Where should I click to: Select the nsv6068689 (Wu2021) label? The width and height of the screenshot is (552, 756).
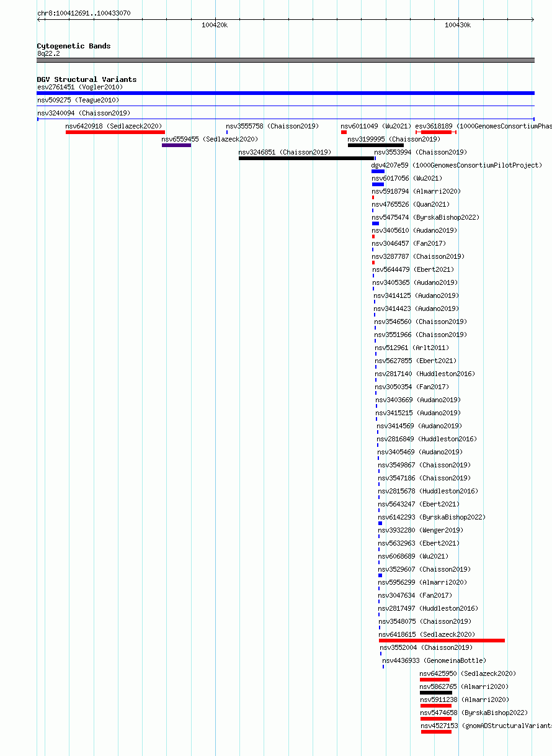(x=414, y=556)
